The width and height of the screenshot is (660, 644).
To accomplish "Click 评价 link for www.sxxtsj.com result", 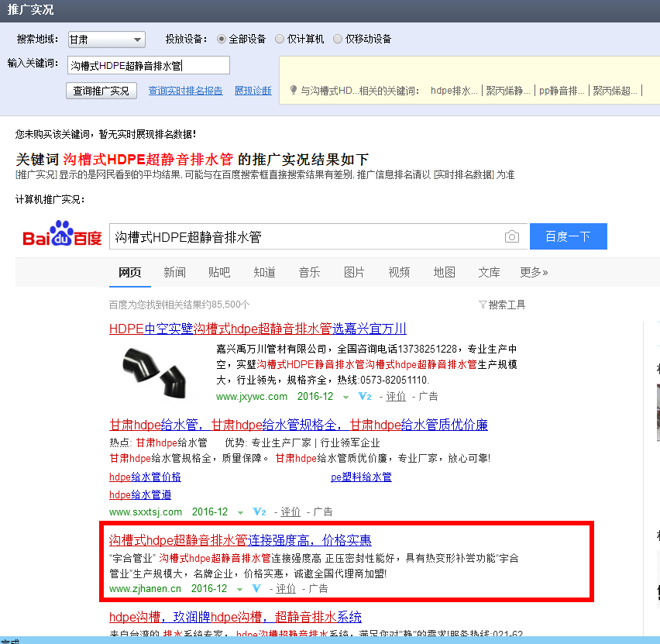I will click(x=290, y=511).
